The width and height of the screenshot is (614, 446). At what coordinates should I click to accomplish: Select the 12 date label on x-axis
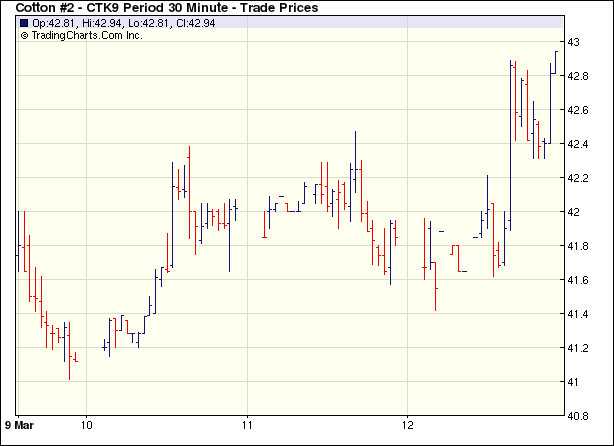[407, 423]
